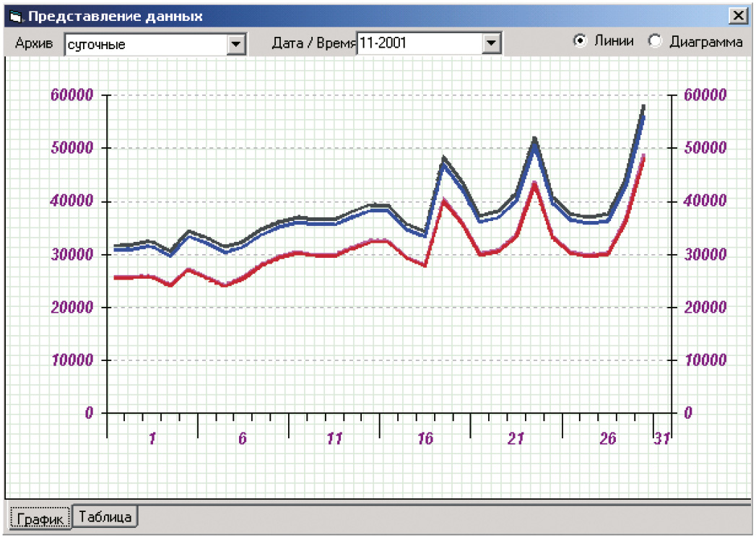This screenshot has width=756, height=538.
Task: Open the Дата / Время dropdown arrow
Action: pos(491,43)
